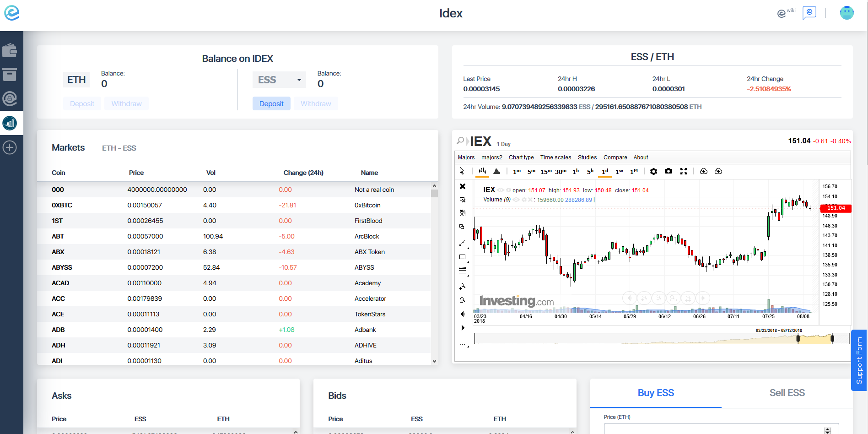Open the ESS token dropdown
868x434 pixels.
click(279, 80)
